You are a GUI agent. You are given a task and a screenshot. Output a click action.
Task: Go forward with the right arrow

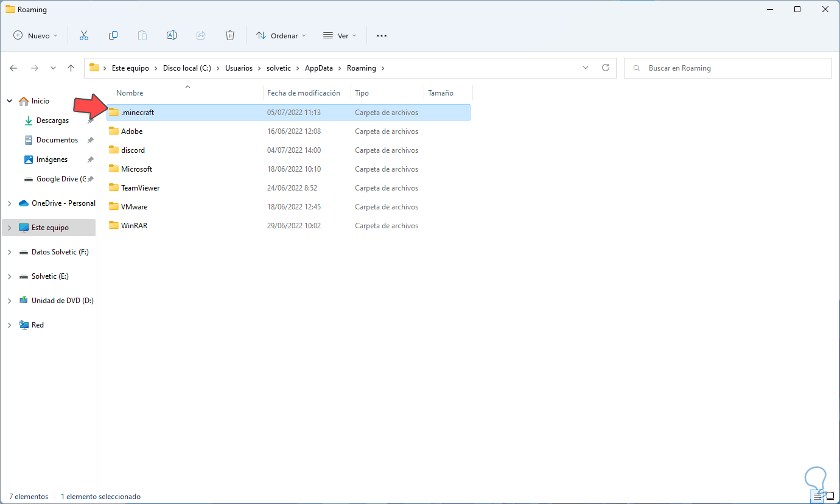(35, 68)
